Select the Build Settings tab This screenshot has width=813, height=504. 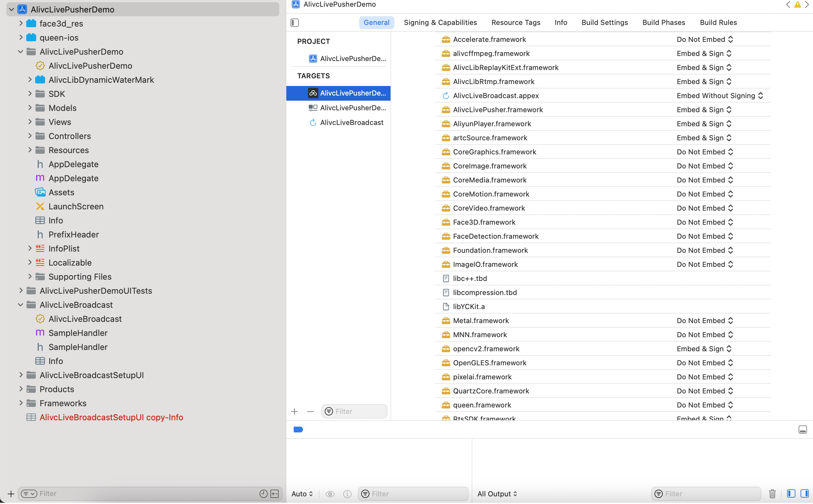point(605,22)
